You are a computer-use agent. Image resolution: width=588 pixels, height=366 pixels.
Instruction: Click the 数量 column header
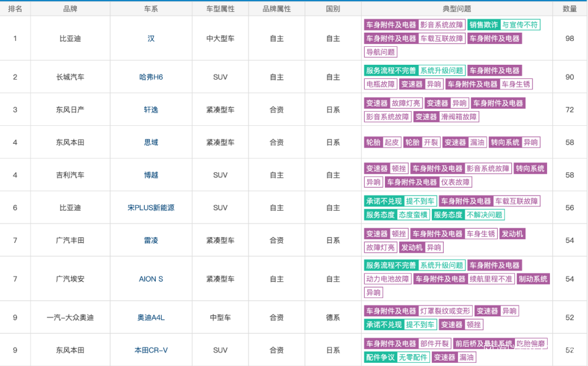[569, 9]
